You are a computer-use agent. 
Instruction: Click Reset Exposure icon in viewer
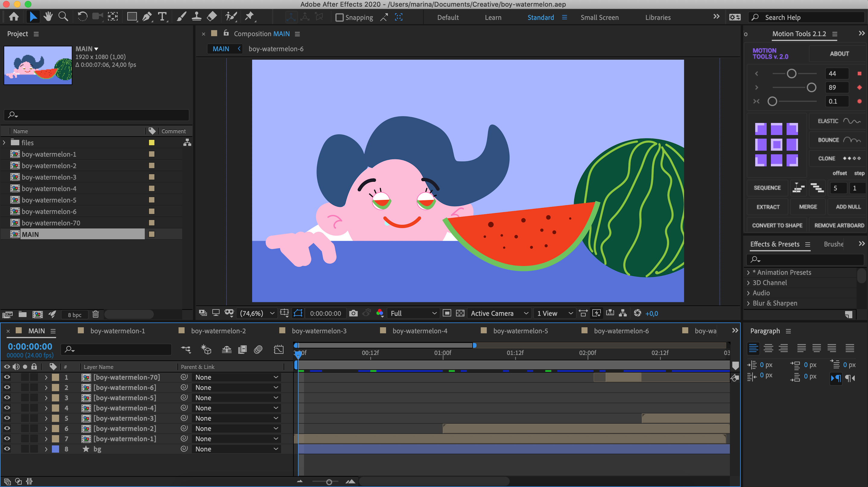click(x=637, y=313)
